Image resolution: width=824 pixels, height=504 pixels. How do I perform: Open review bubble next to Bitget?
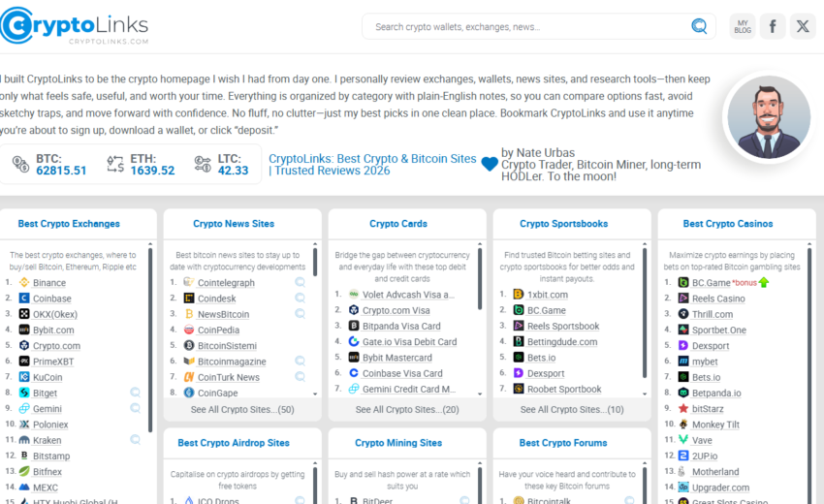point(136,393)
